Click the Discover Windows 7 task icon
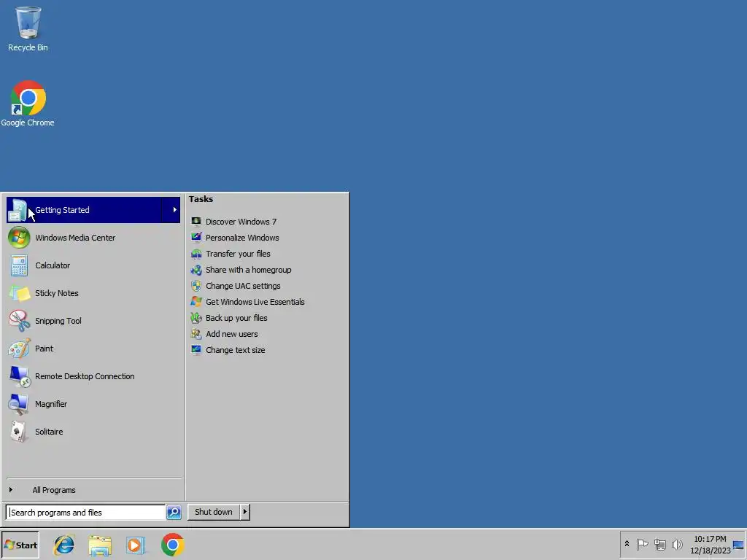Screen dimensions: 747x560 coord(196,222)
